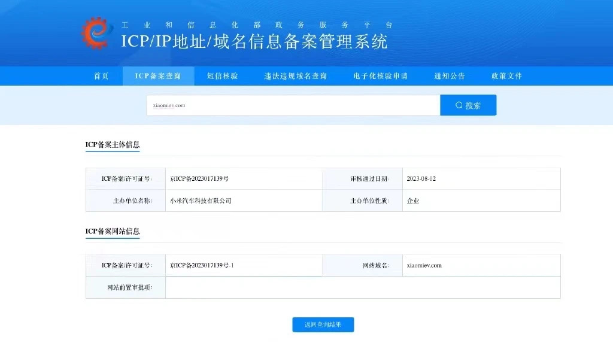Click the website record number 京ICP备2023017139号-1
613x364 pixels.
[x=202, y=265]
